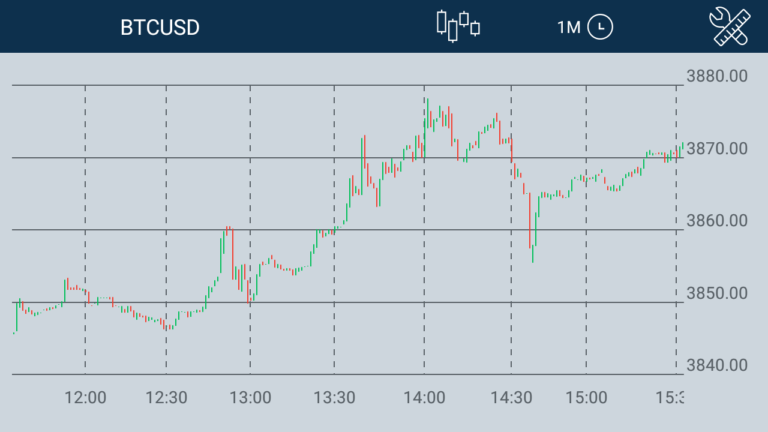Select the 12:30 time axis label
768x432 pixels.
tap(167, 397)
